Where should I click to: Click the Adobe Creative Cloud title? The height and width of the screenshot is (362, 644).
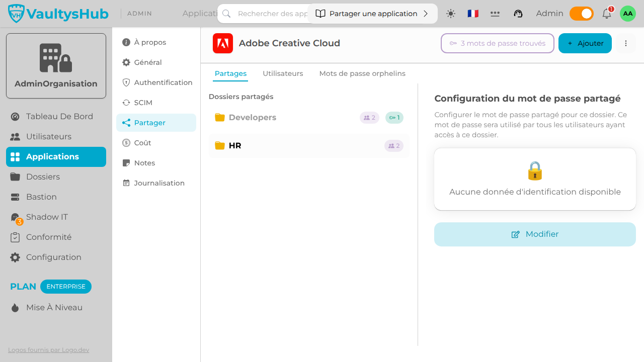[x=289, y=43]
